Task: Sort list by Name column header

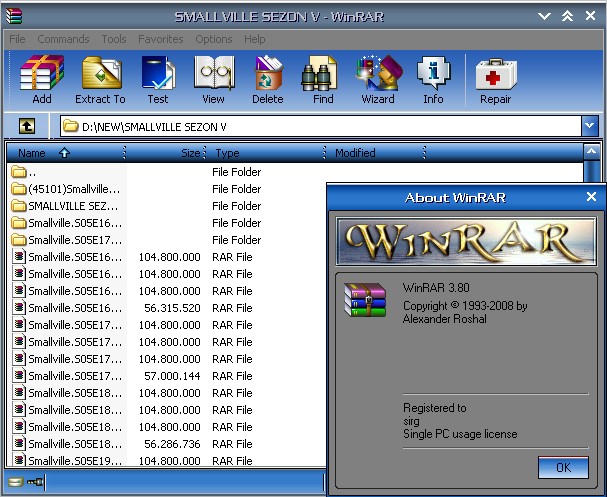Action: pos(65,153)
